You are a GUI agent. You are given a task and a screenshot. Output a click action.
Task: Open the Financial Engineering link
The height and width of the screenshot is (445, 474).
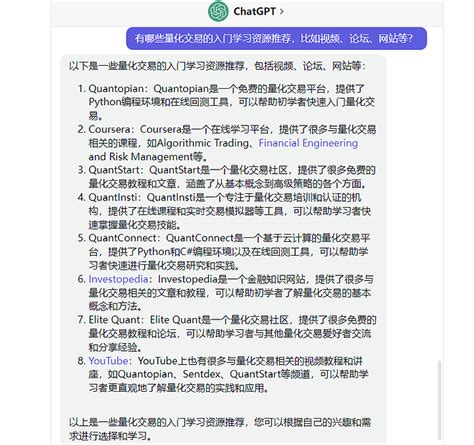point(308,143)
